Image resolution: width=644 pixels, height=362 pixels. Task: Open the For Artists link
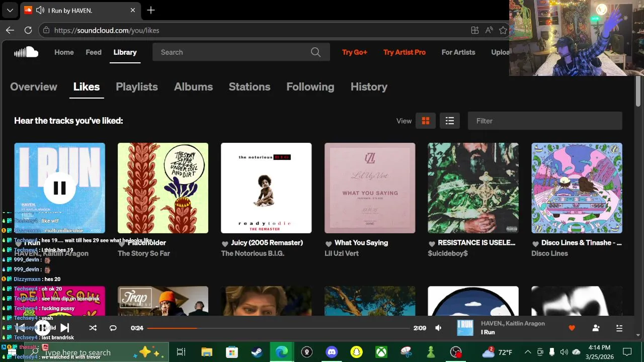458,52
